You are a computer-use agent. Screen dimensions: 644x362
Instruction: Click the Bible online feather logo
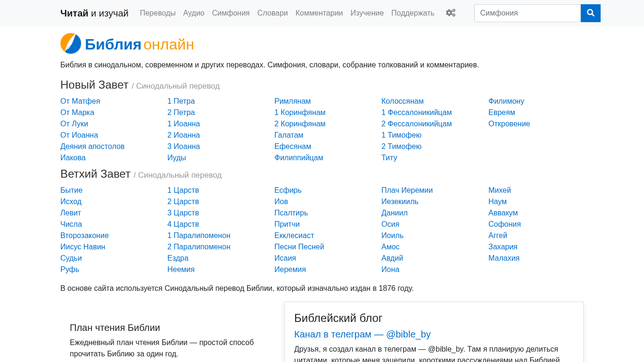point(71,43)
